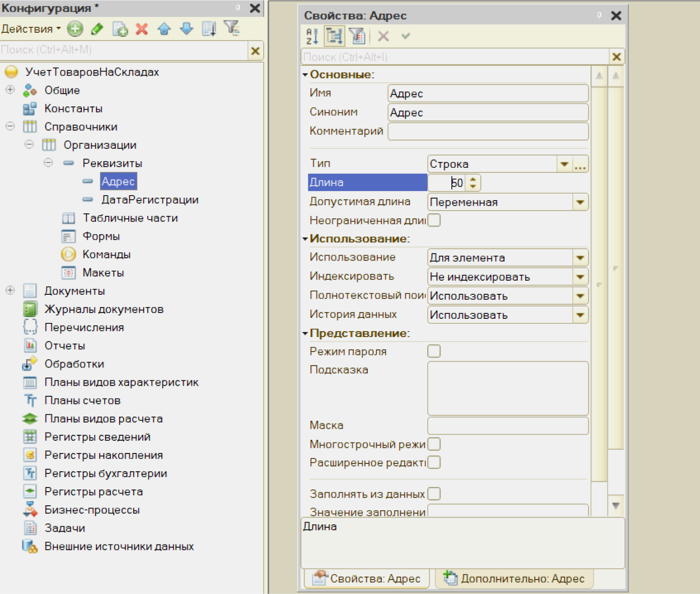
Task: Click the red Delete X icon
Action: (x=142, y=29)
